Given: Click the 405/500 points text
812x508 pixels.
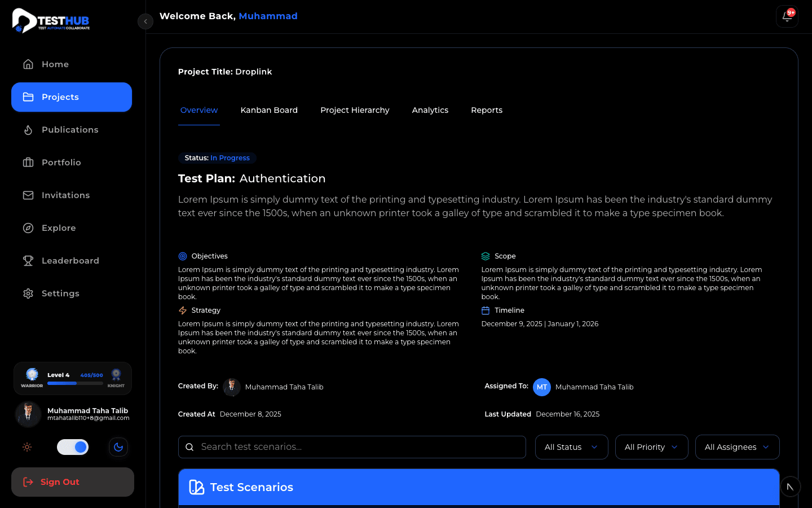Looking at the screenshot, I should (x=91, y=375).
